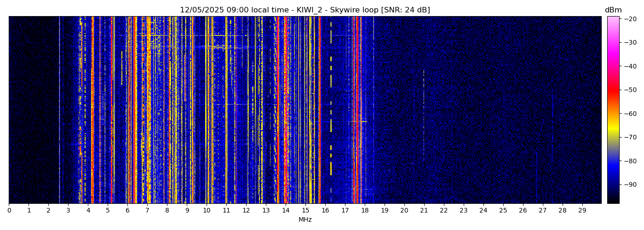The width and height of the screenshot is (644, 230).
Task: Click the dBm colorbar label
Action: (613, 10)
